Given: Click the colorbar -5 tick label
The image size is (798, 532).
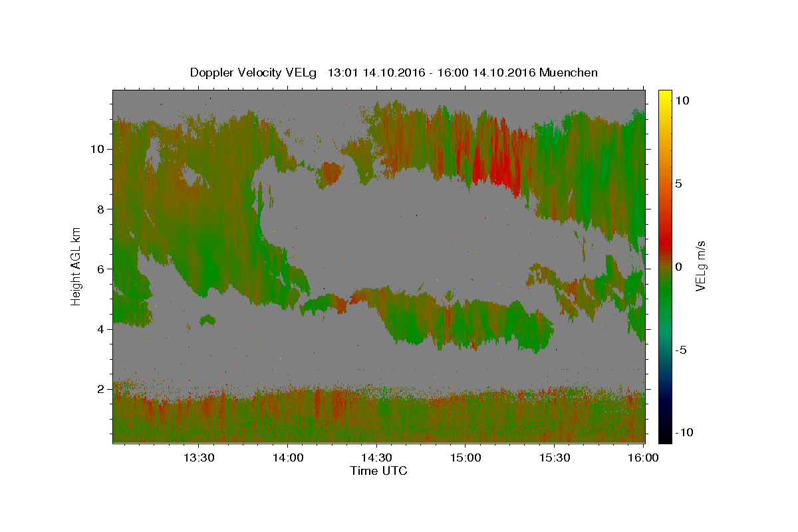Looking at the screenshot, I should coord(682,350).
